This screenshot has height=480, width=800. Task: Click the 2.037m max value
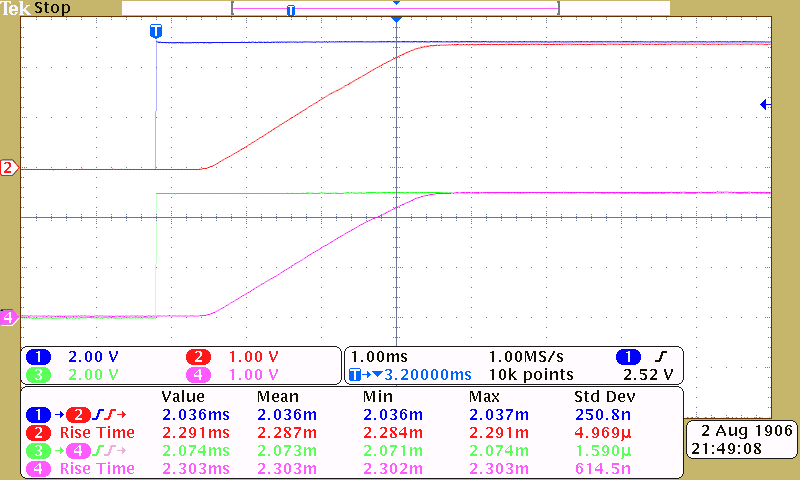499,415
